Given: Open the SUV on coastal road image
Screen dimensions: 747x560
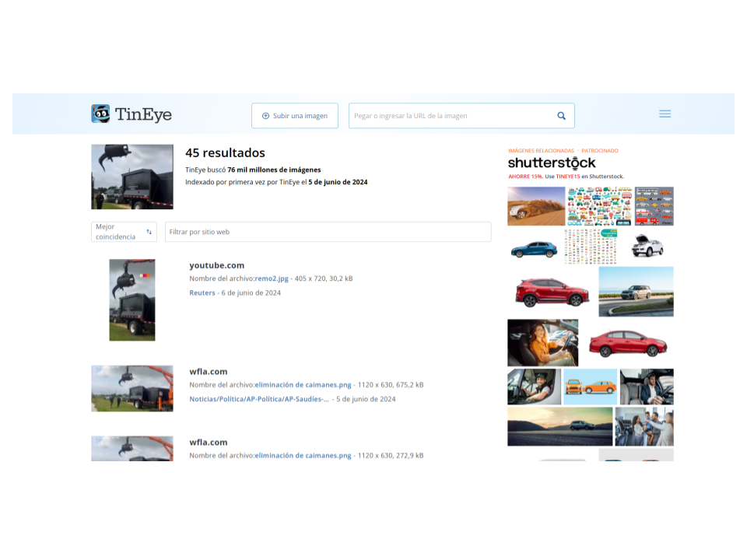Looking at the screenshot, I should (636, 292).
